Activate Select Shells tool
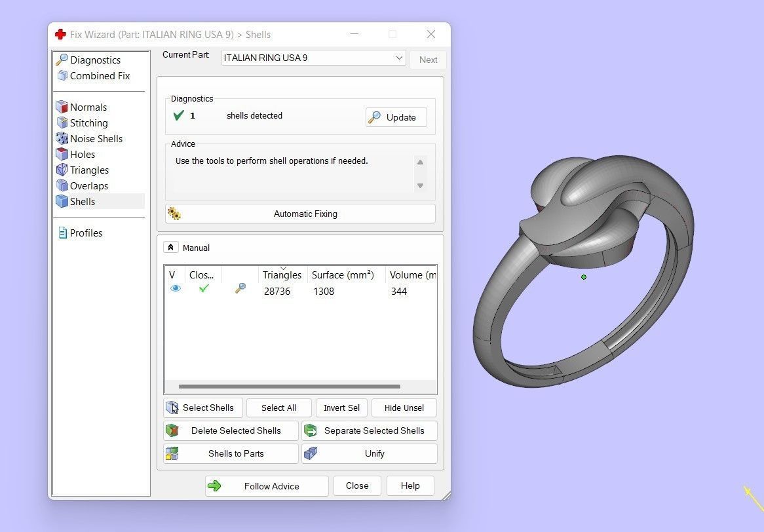 click(x=203, y=408)
